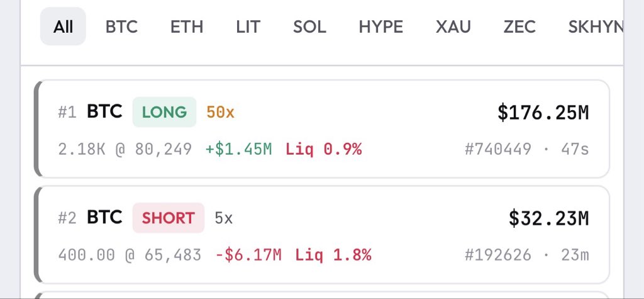Switch to the BTC filter tab
The width and height of the screenshot is (644, 299).
121,26
